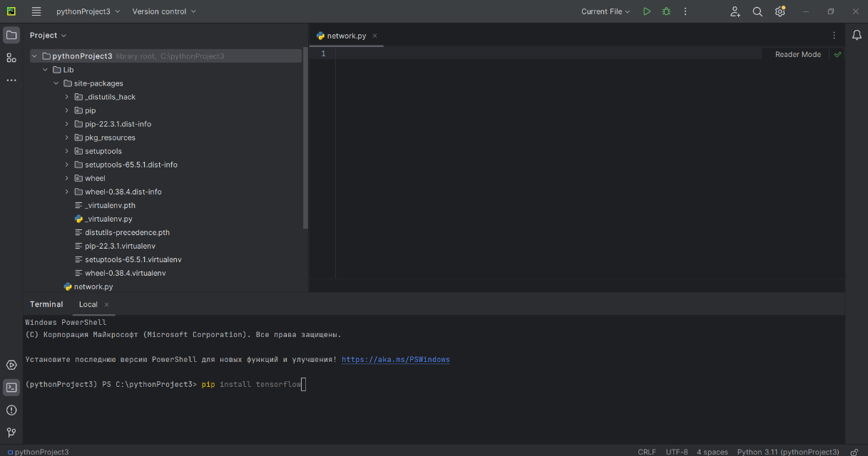Select the Local terminal tab
This screenshot has width=868, height=456.
(x=88, y=304)
